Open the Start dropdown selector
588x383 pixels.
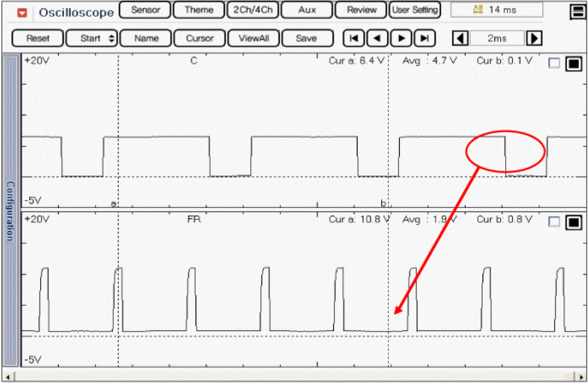tap(91, 38)
